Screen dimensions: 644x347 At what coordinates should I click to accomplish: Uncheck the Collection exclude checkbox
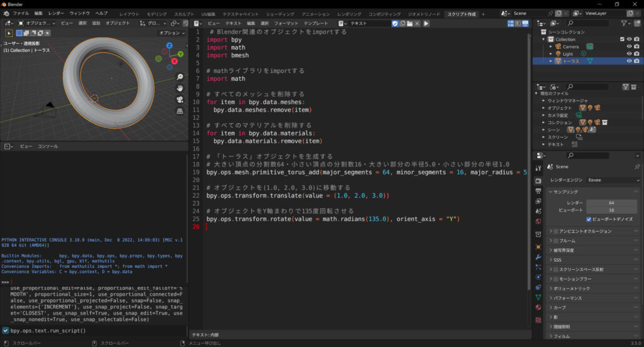click(x=622, y=40)
